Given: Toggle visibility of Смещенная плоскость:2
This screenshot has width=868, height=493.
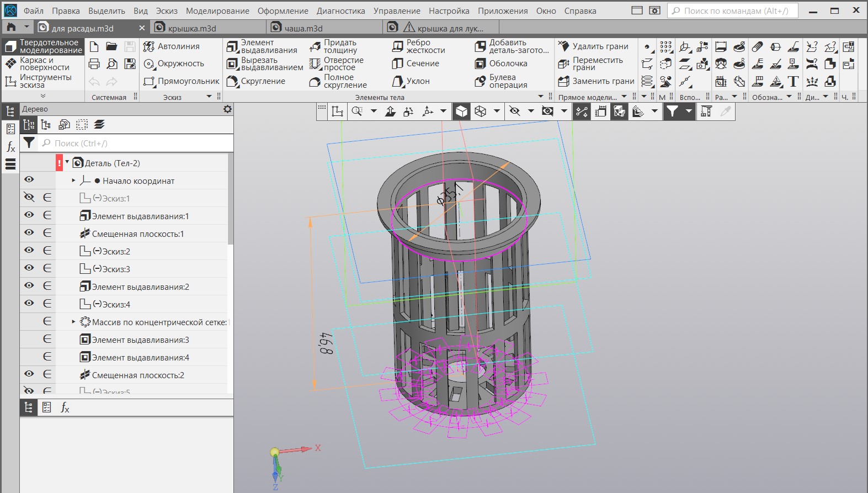Looking at the screenshot, I should [29, 374].
